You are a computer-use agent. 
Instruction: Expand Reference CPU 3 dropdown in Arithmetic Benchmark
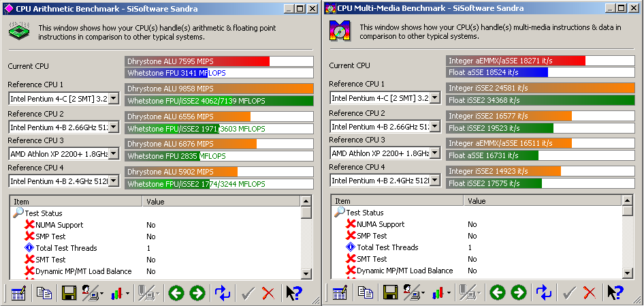pos(113,154)
